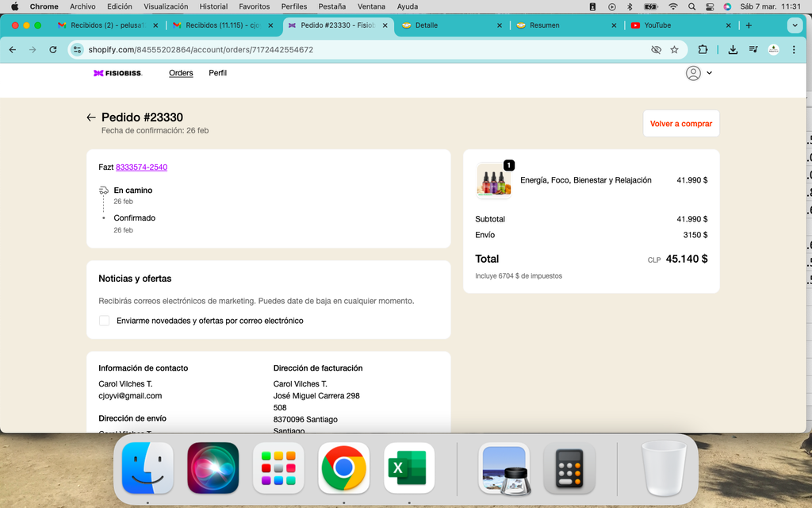The image size is (812, 508).
Task: Open Excel from the Dock
Action: (x=409, y=468)
